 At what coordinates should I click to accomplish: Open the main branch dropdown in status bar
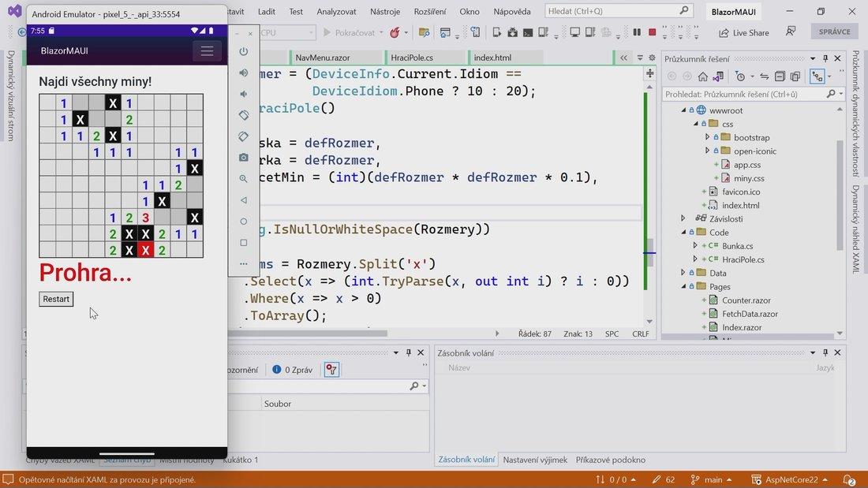click(x=712, y=479)
